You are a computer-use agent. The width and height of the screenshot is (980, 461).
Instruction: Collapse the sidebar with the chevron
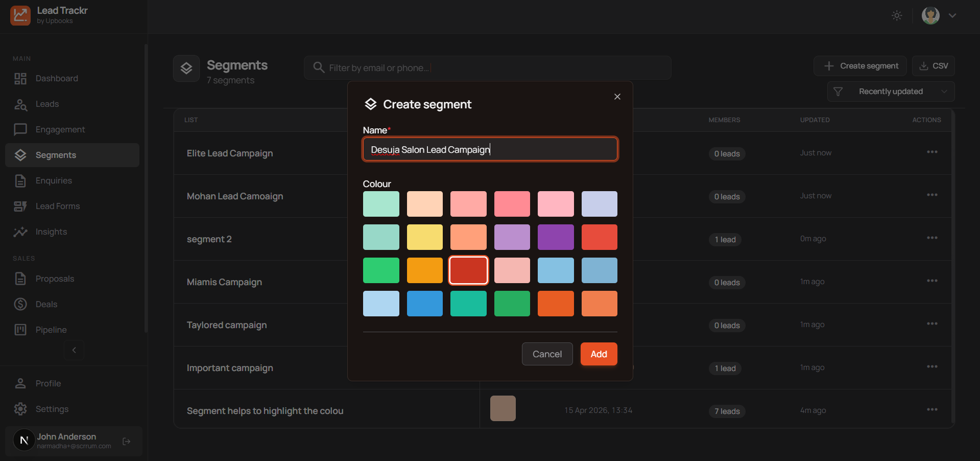(74, 350)
